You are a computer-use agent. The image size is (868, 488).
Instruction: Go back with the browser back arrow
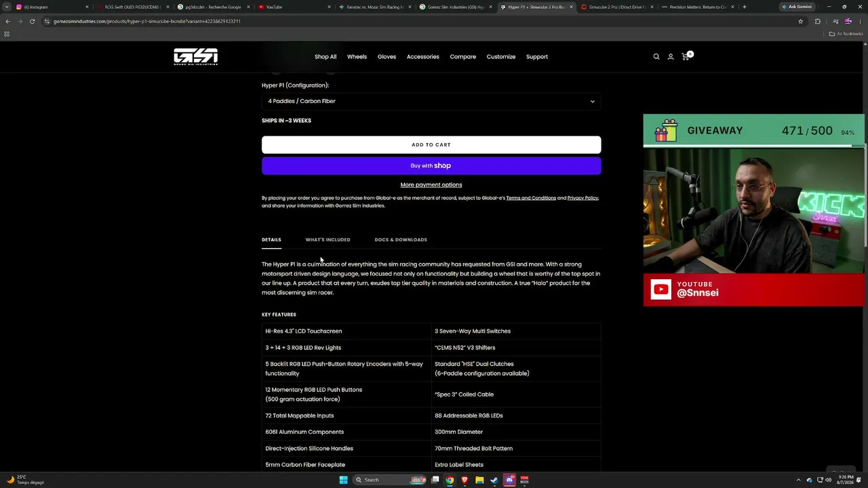(x=7, y=21)
